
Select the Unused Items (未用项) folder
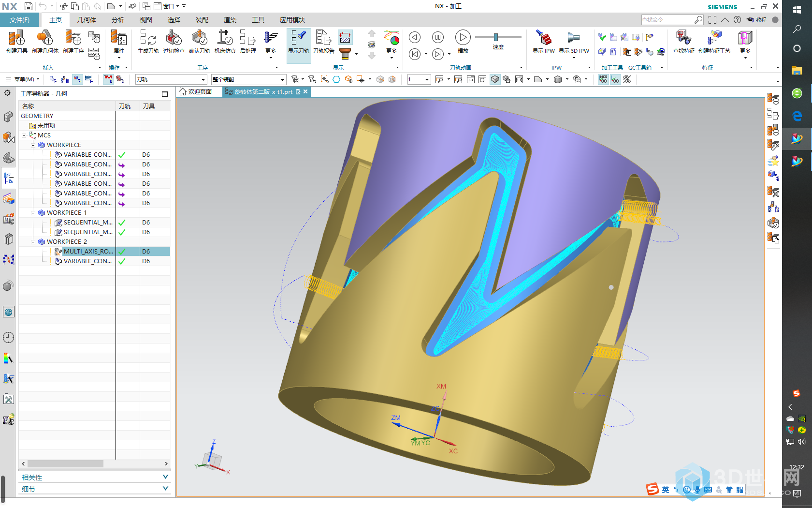coord(42,126)
